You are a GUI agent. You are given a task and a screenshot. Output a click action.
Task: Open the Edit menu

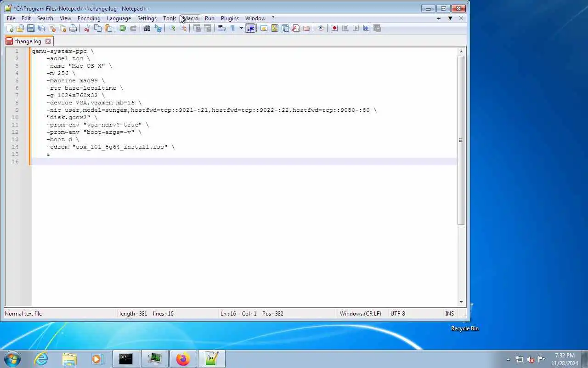tap(26, 18)
